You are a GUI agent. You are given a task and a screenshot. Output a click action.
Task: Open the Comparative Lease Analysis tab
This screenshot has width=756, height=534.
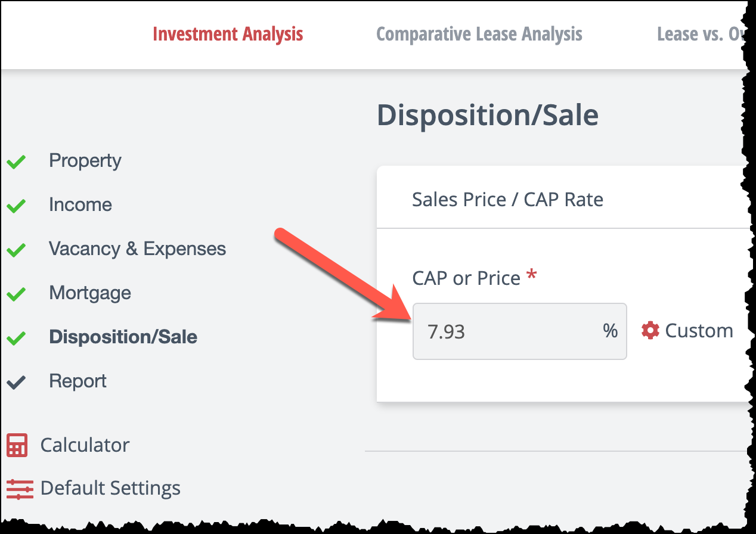click(479, 34)
